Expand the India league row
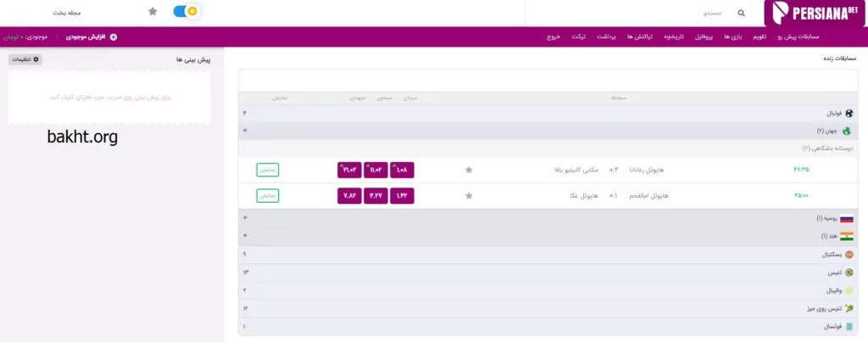The image size is (868, 342). click(245, 235)
